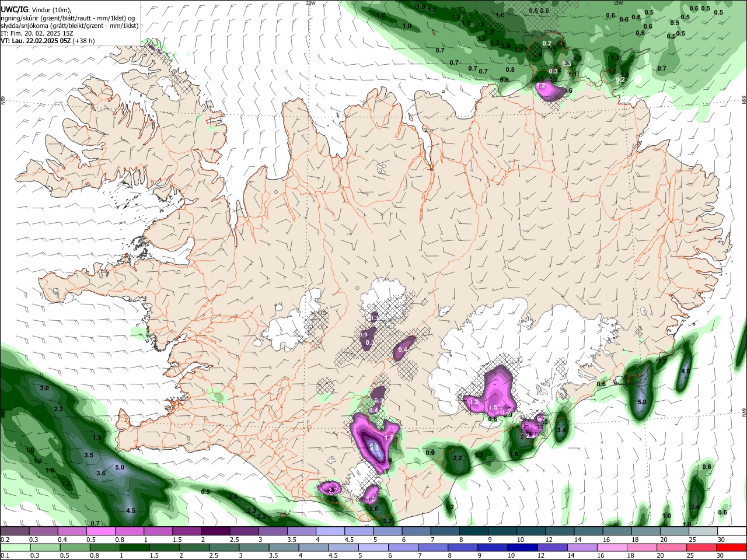Click the rigning/skúrir legend description line

tap(68, 18)
